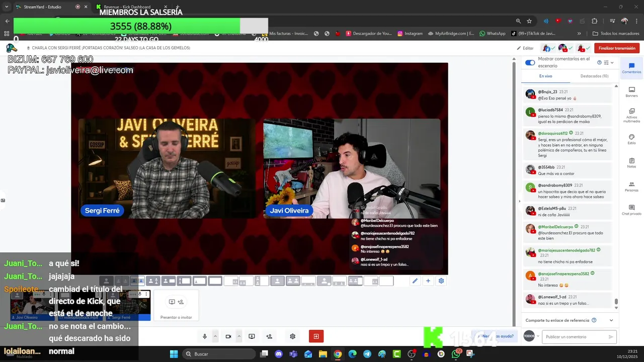The image size is (644, 362).
Task: Add a new layout with plus icon
Action: tap(428, 281)
